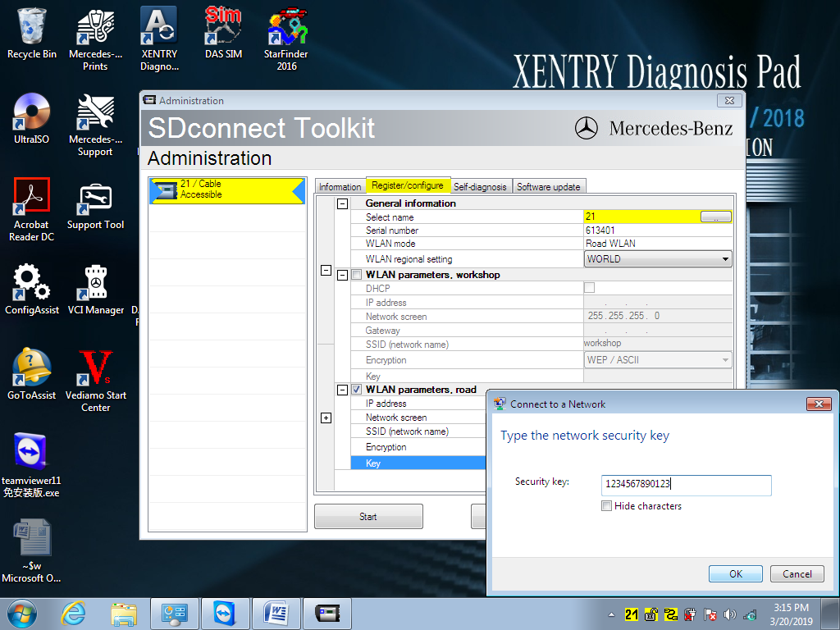Launch GoToAssist desktop shortcut
The image size is (840, 630).
(x=32, y=374)
